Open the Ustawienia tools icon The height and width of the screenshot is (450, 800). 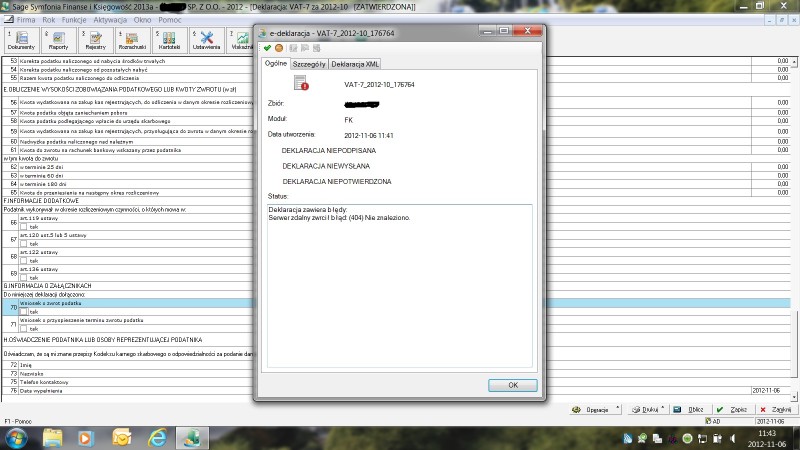[207, 40]
